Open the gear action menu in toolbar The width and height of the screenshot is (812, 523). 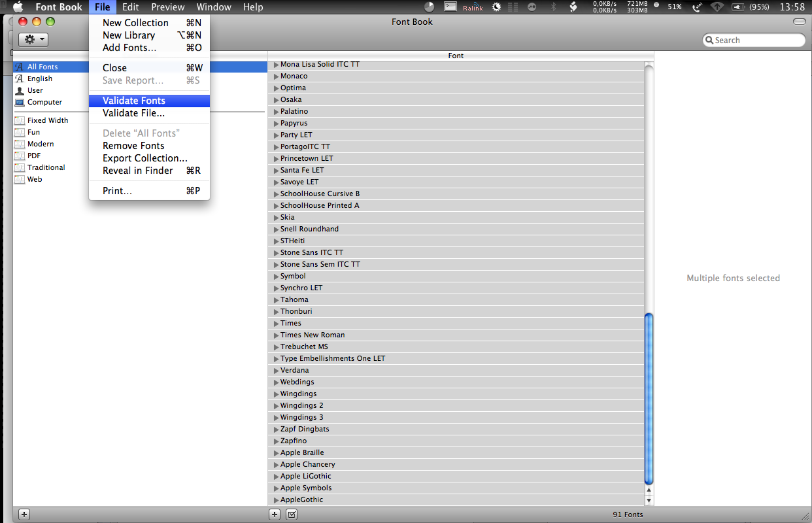(x=33, y=40)
